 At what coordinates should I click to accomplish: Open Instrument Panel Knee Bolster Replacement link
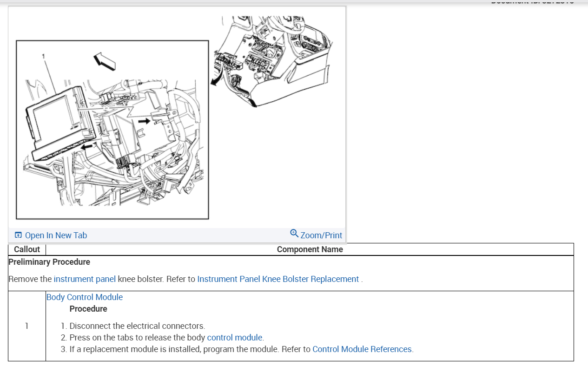point(278,279)
